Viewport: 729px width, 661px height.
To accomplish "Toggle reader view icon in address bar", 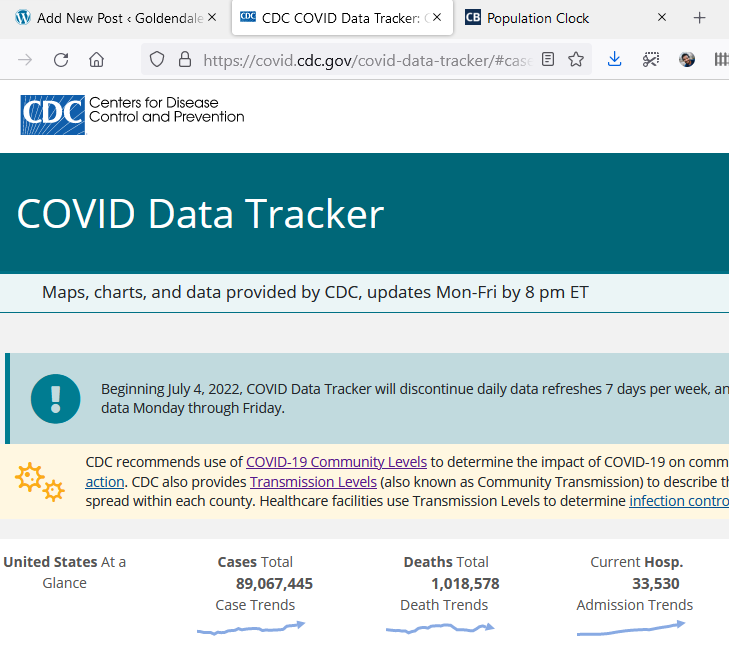I will tap(548, 59).
